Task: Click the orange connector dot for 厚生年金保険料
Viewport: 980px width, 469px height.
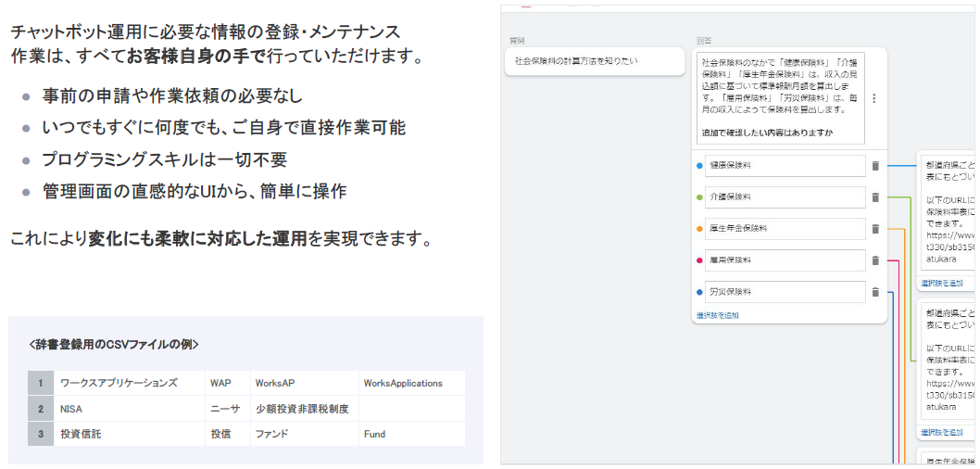Action: tap(699, 229)
